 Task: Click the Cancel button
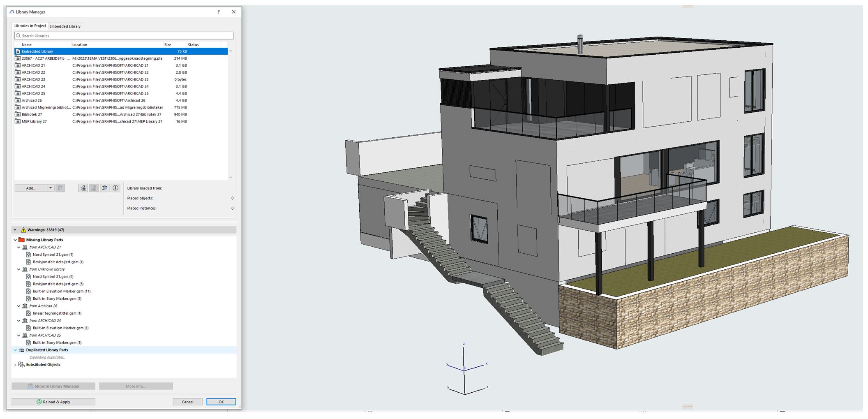click(x=187, y=402)
